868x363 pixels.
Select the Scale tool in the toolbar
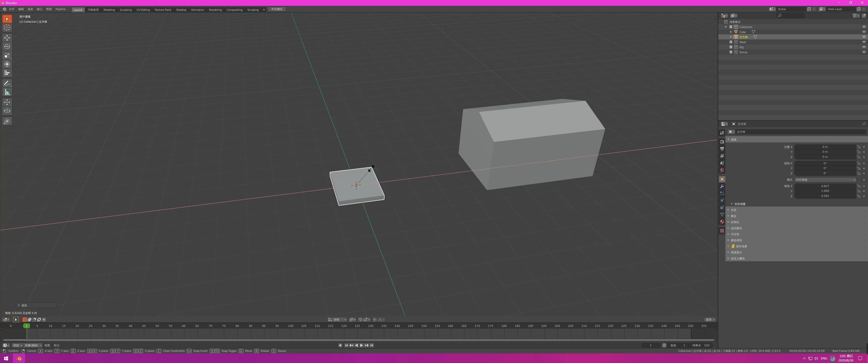tap(7, 55)
